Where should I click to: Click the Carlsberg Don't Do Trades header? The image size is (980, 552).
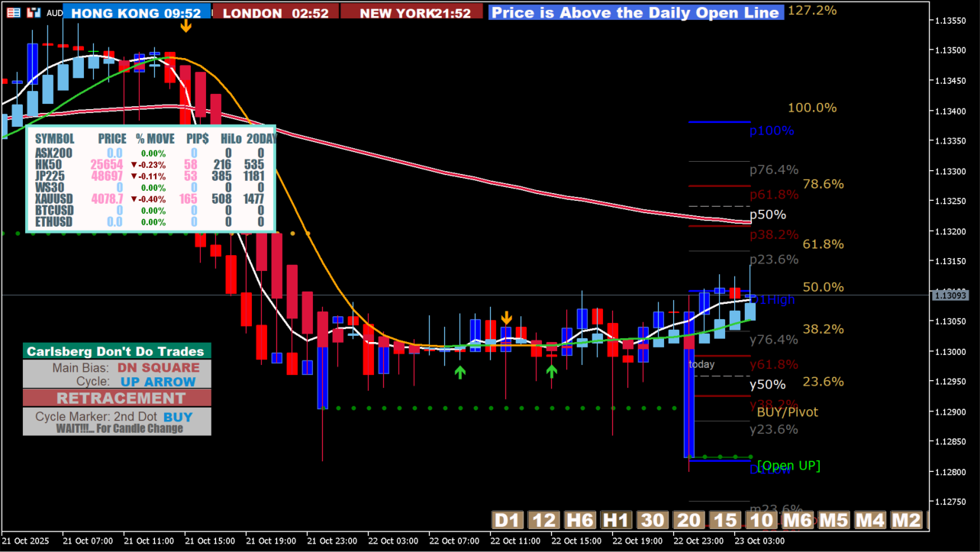pos(117,351)
